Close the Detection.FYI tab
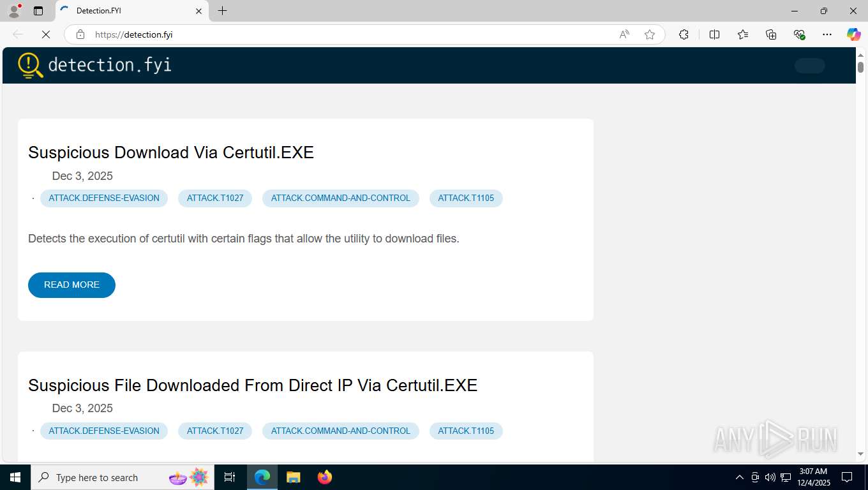 click(198, 11)
